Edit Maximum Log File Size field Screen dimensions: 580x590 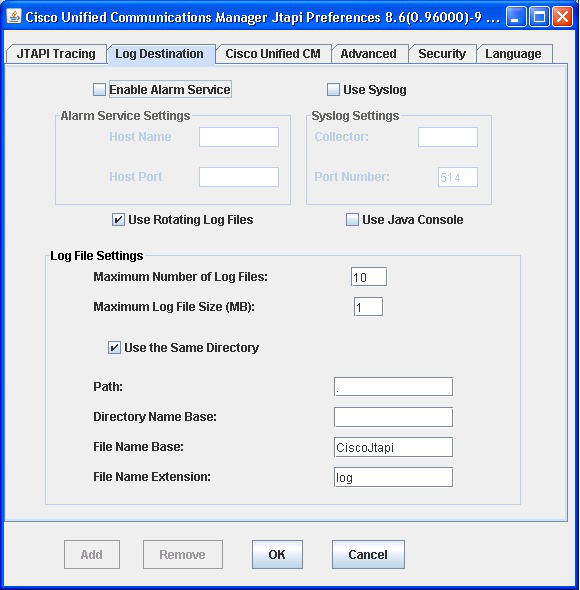[x=368, y=307]
